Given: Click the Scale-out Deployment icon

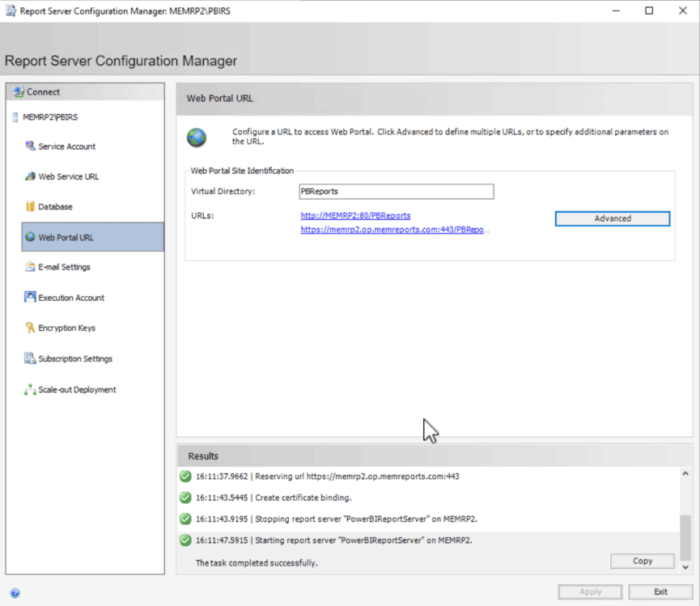Looking at the screenshot, I should [x=30, y=390].
